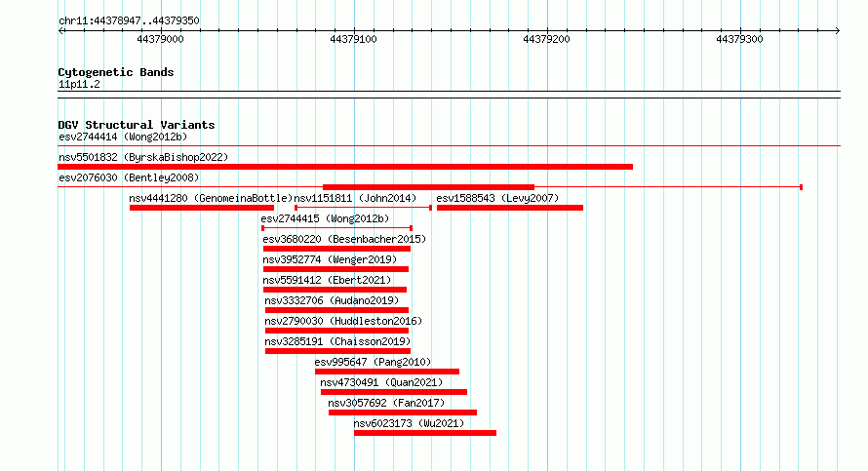Select nsv4730491 (Quan2021) label
This screenshot has height=471, width=868.
coord(381,382)
